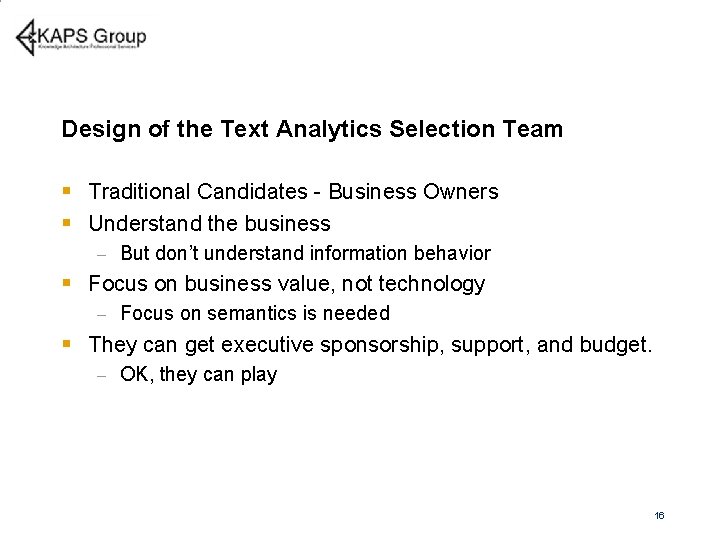Click the 'KAPS Group' logo text
The width and height of the screenshot is (720, 540).
tap(91, 35)
